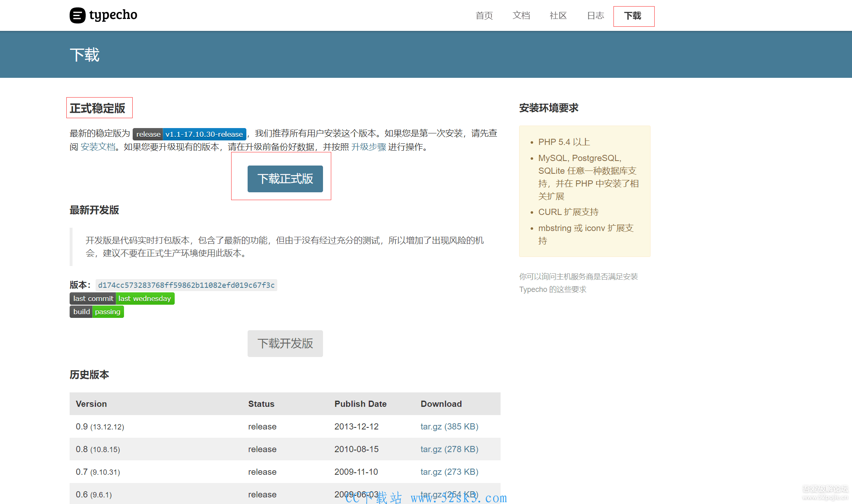Download the 0.8 tar.gz (278 KB)

tap(449, 449)
